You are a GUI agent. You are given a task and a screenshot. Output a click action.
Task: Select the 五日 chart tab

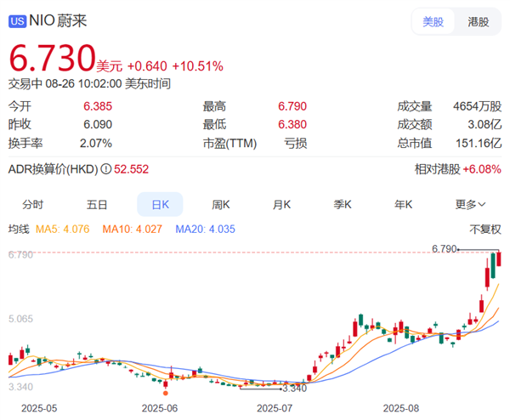pos(97,205)
